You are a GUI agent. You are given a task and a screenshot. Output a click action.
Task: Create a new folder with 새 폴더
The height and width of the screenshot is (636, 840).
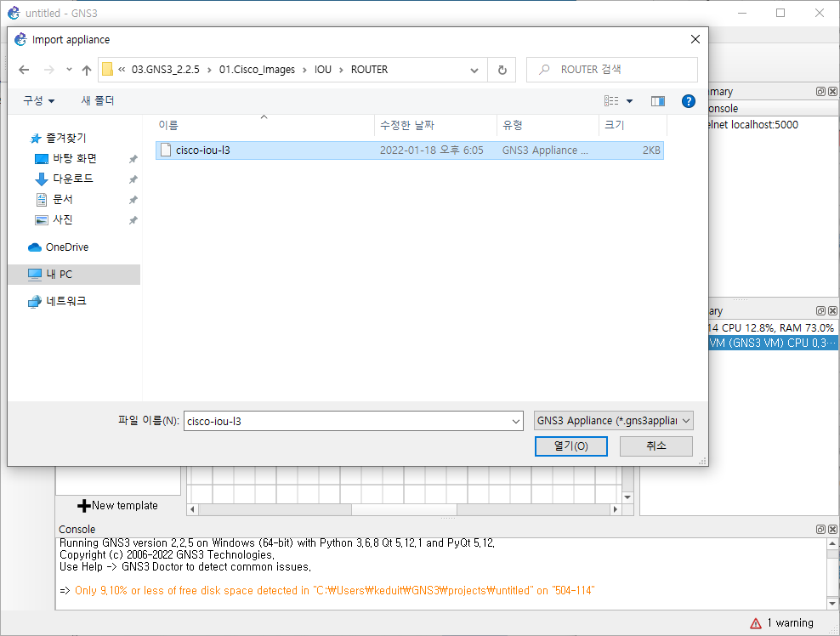pyautogui.click(x=98, y=100)
